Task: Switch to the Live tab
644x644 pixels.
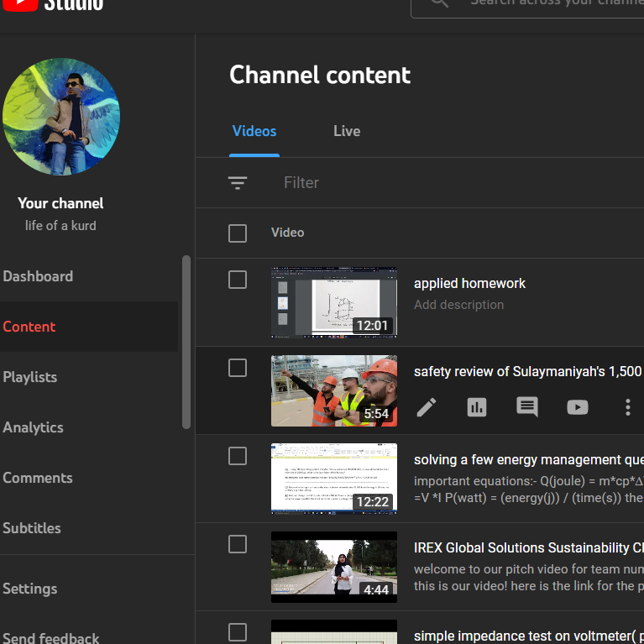Action: pyautogui.click(x=347, y=131)
